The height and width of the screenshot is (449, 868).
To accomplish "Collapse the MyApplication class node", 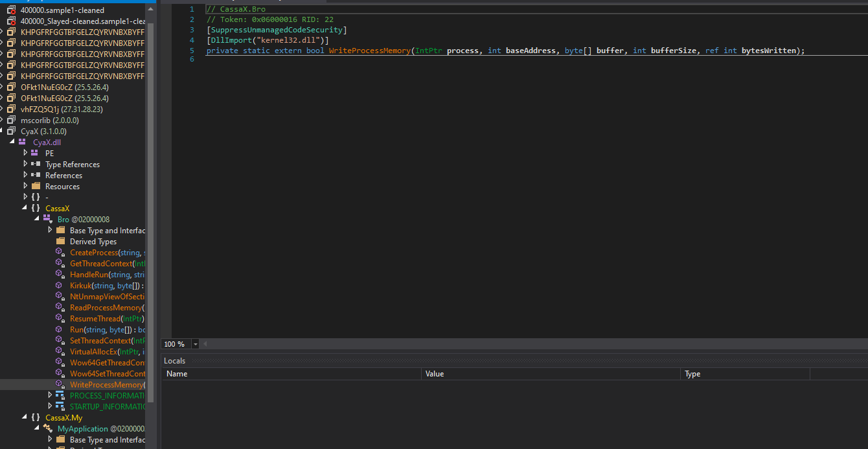I will point(37,429).
